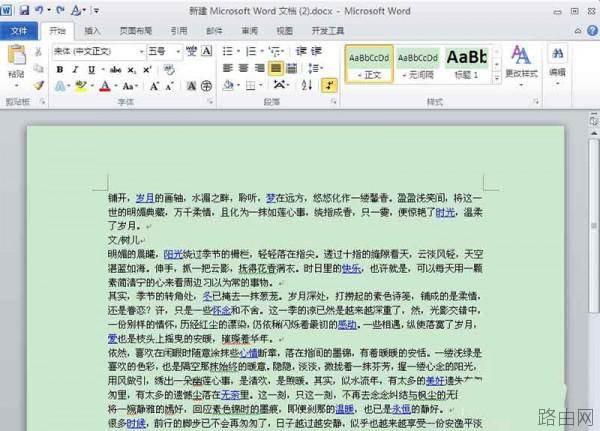Open the font size dropdown (五号)

pyautogui.click(x=178, y=51)
